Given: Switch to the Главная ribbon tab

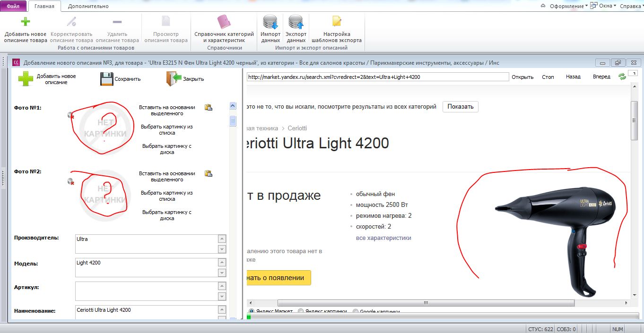Looking at the screenshot, I should pos(44,6).
